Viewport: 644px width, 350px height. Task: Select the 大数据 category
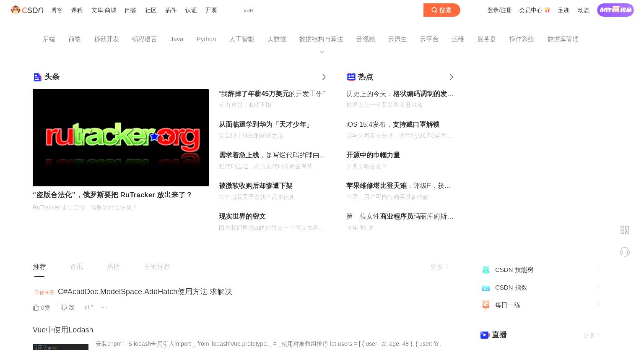[277, 39]
